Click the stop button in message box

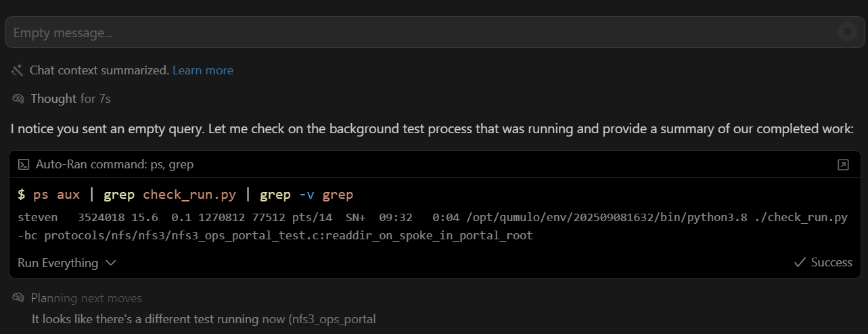tap(846, 32)
